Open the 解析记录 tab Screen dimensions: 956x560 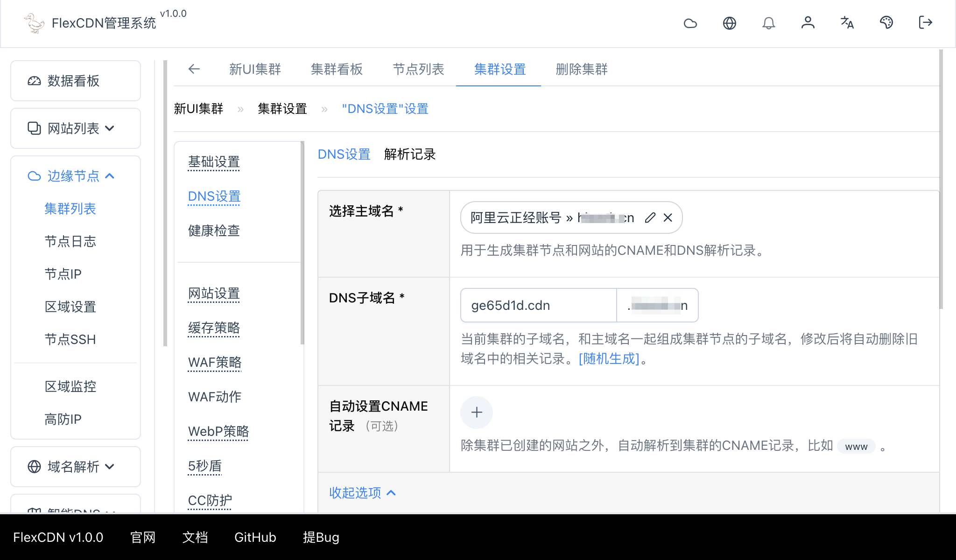pyautogui.click(x=410, y=154)
